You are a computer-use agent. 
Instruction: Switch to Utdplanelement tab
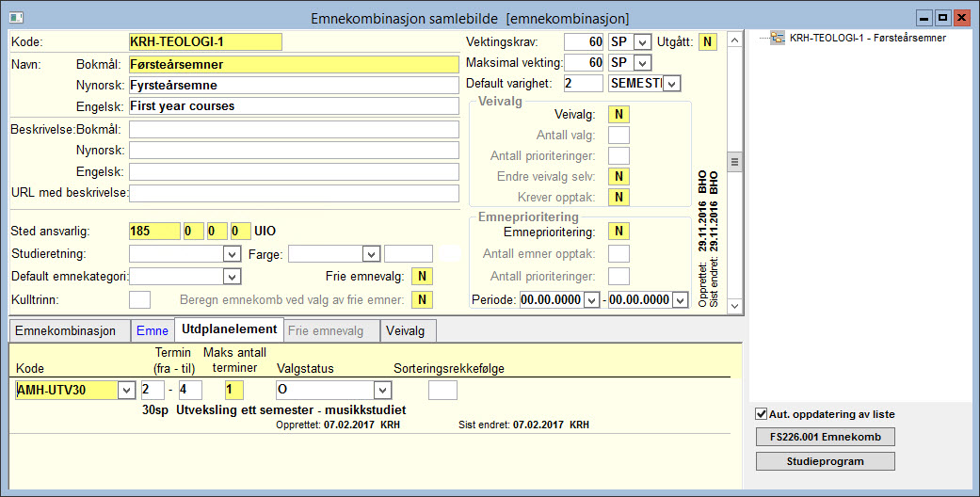coord(230,329)
